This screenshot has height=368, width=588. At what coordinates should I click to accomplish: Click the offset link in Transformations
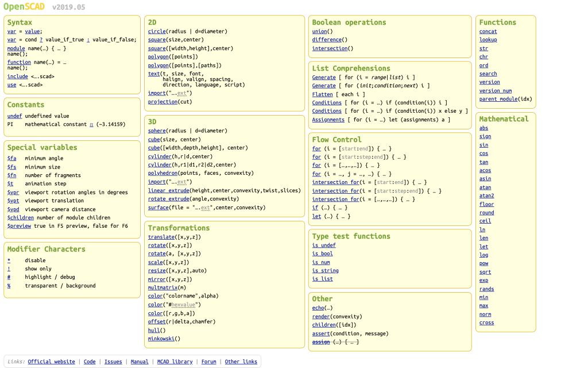click(x=157, y=321)
